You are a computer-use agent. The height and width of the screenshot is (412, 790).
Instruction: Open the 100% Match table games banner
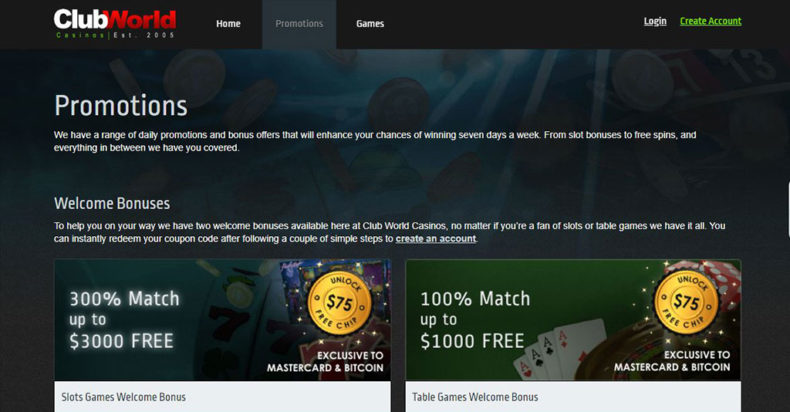(573, 320)
